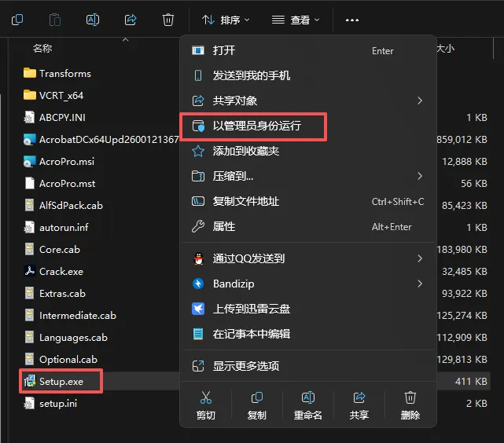The height and width of the screenshot is (443, 504).
Task: Select the VCRT_x64 folder
Action: click(53, 95)
